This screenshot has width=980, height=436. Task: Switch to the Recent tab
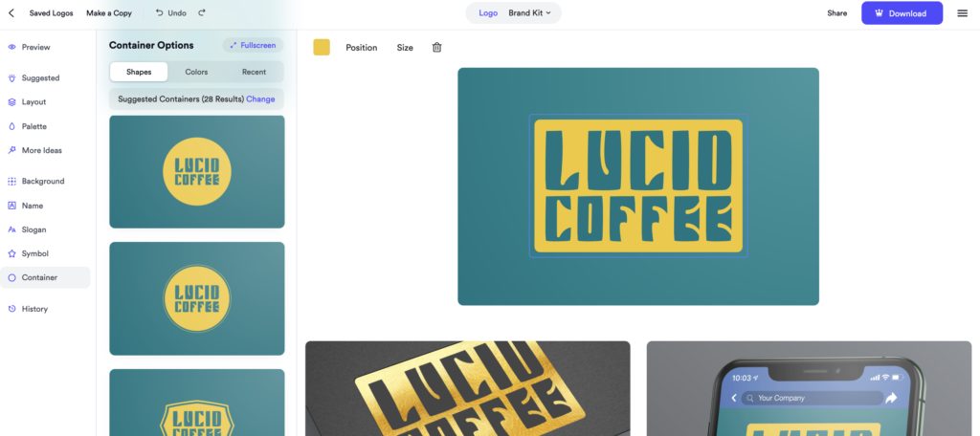coord(254,72)
